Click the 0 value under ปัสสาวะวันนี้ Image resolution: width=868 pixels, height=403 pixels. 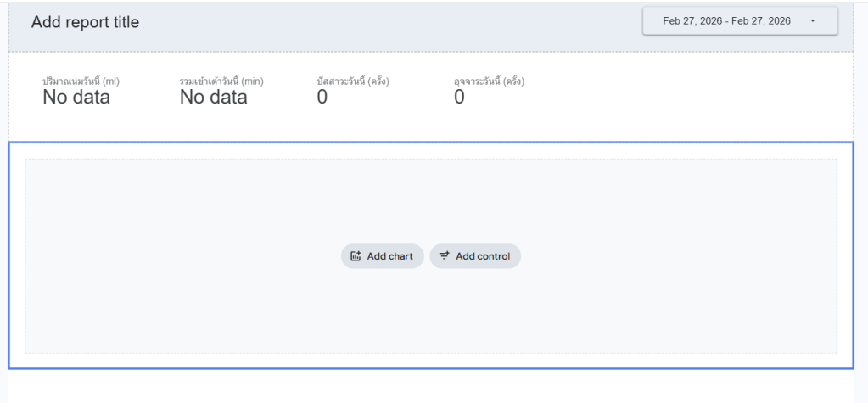click(x=322, y=98)
